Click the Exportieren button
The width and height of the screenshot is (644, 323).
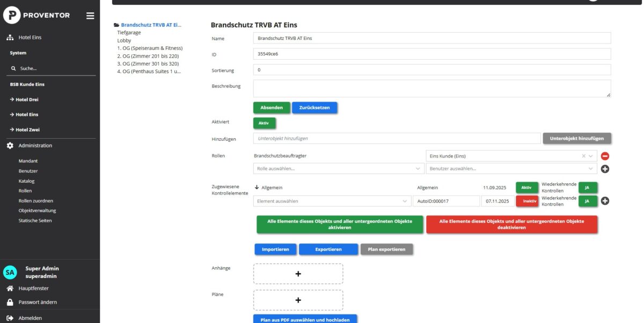[x=328, y=249]
